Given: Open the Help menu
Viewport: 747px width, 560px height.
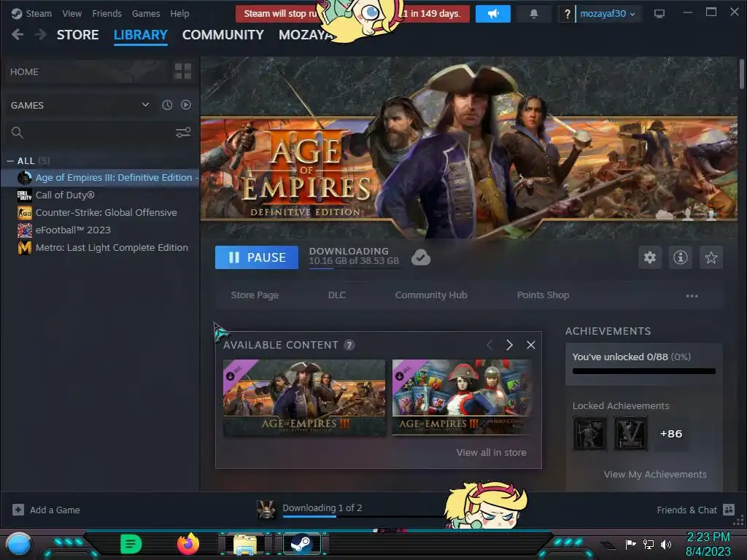Looking at the screenshot, I should pos(179,14).
